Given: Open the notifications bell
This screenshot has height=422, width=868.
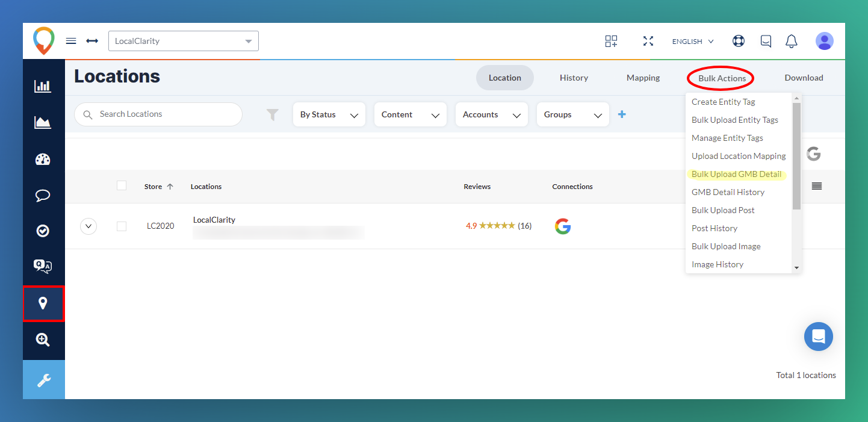Looking at the screenshot, I should coord(792,41).
